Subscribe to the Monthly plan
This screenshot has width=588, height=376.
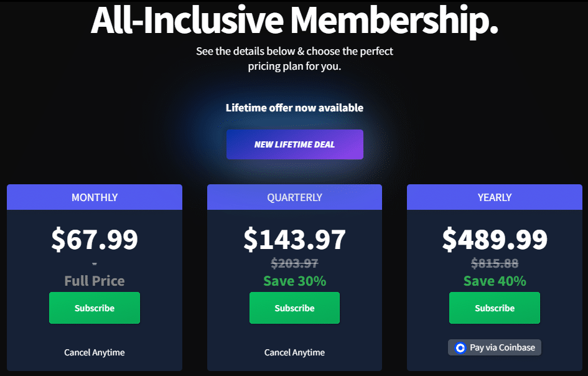pyautogui.click(x=95, y=308)
